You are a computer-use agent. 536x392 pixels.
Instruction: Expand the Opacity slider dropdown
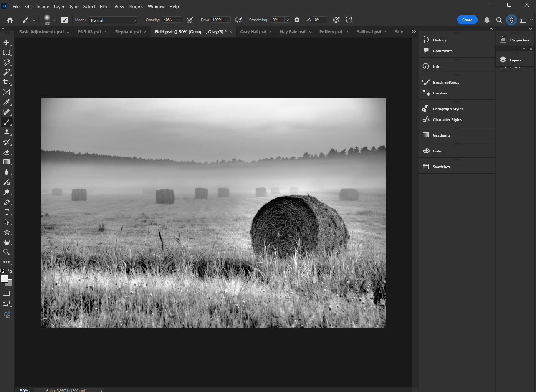click(179, 20)
